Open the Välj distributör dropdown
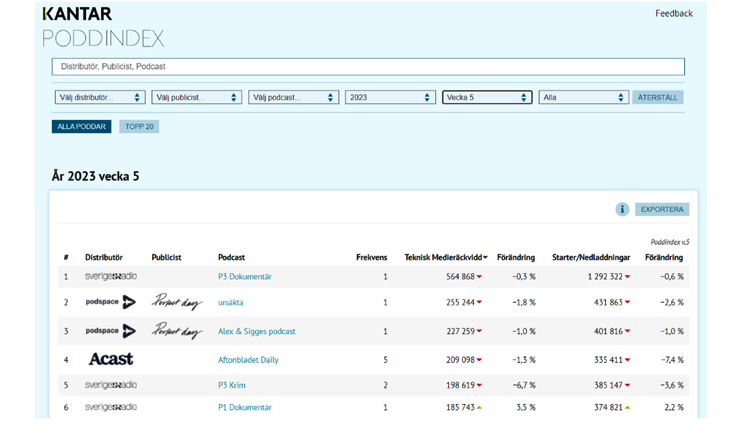The image size is (750, 430). (99, 97)
